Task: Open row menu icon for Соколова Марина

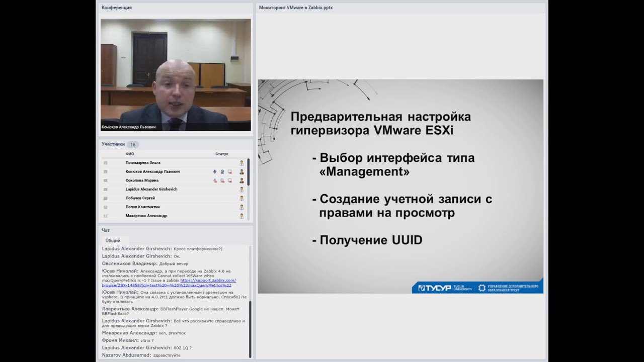Action: pyautogui.click(x=106, y=180)
